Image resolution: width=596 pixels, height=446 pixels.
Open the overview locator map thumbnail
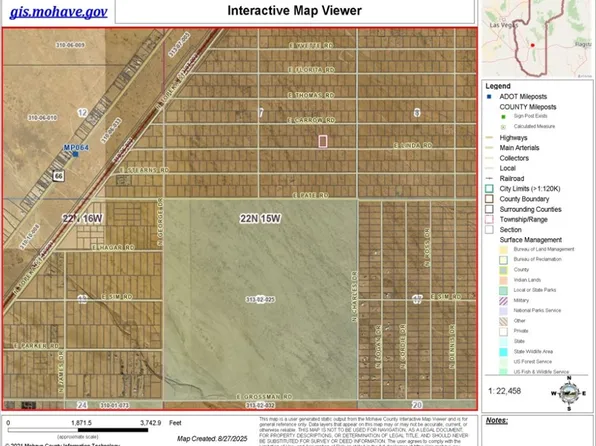pyautogui.click(x=537, y=38)
